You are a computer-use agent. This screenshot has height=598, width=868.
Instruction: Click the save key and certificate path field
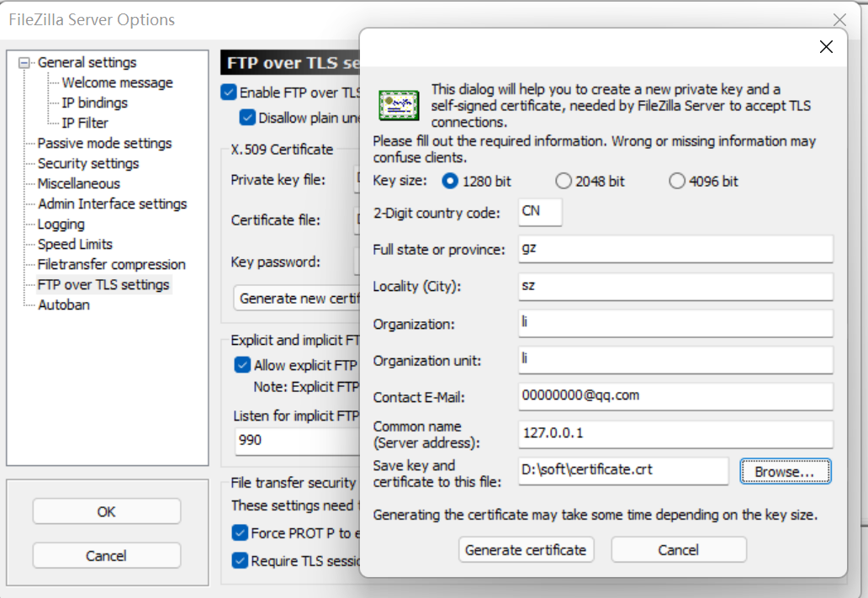coord(623,471)
